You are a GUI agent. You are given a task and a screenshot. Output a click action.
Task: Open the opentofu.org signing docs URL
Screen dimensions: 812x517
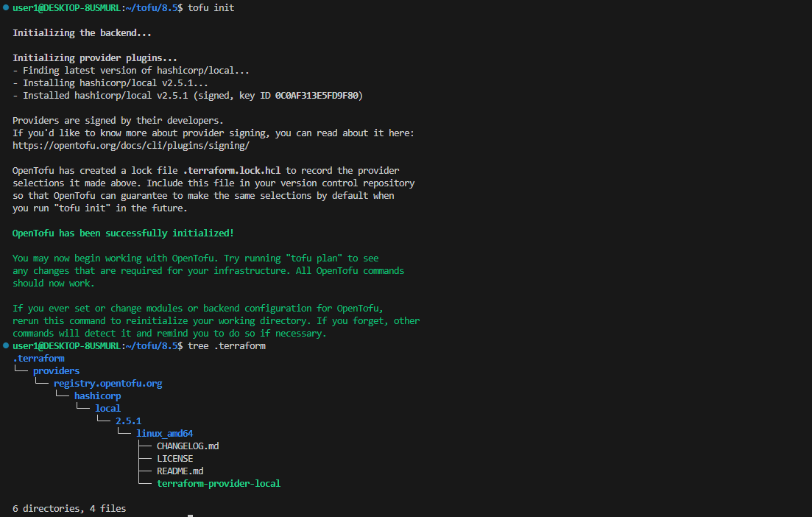(x=131, y=146)
